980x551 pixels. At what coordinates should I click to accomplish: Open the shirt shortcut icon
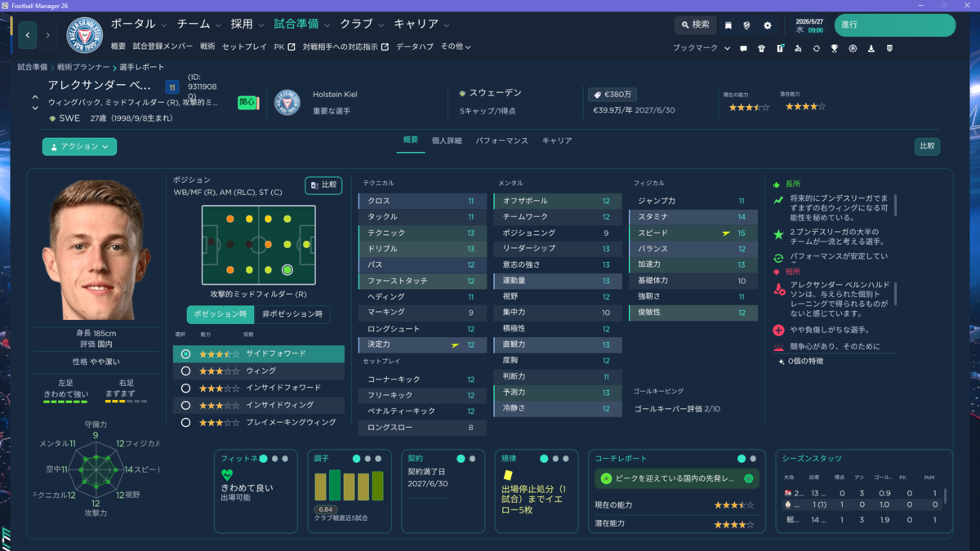pyautogui.click(x=762, y=48)
